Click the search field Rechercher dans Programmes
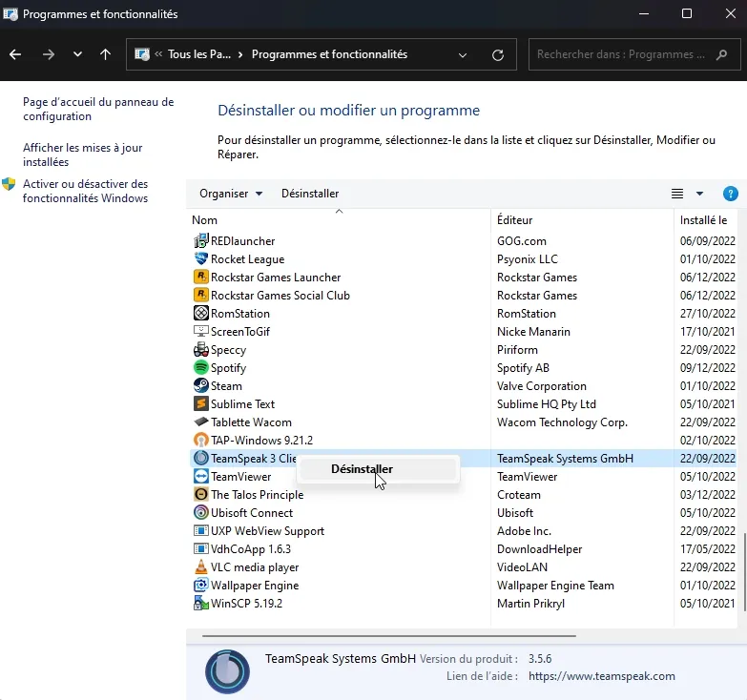 [627, 55]
